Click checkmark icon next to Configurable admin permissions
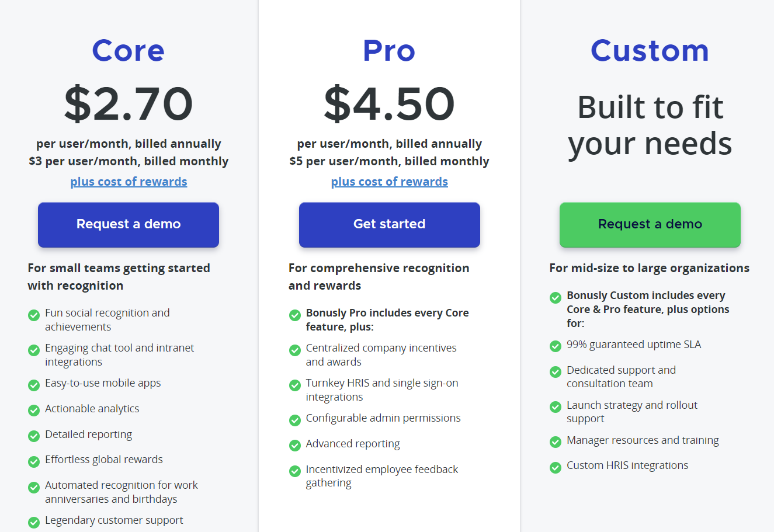 [295, 420]
